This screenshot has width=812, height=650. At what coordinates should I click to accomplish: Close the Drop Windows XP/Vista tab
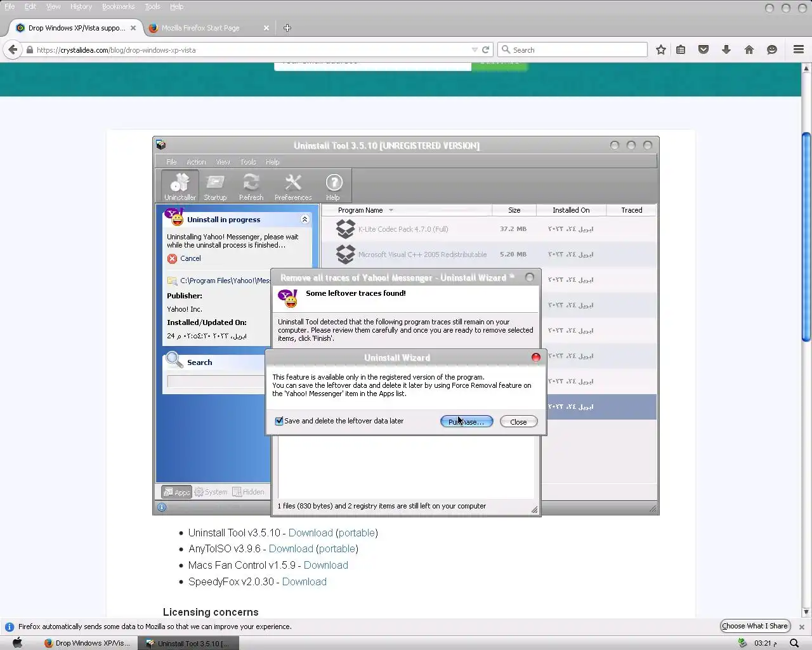point(133,28)
